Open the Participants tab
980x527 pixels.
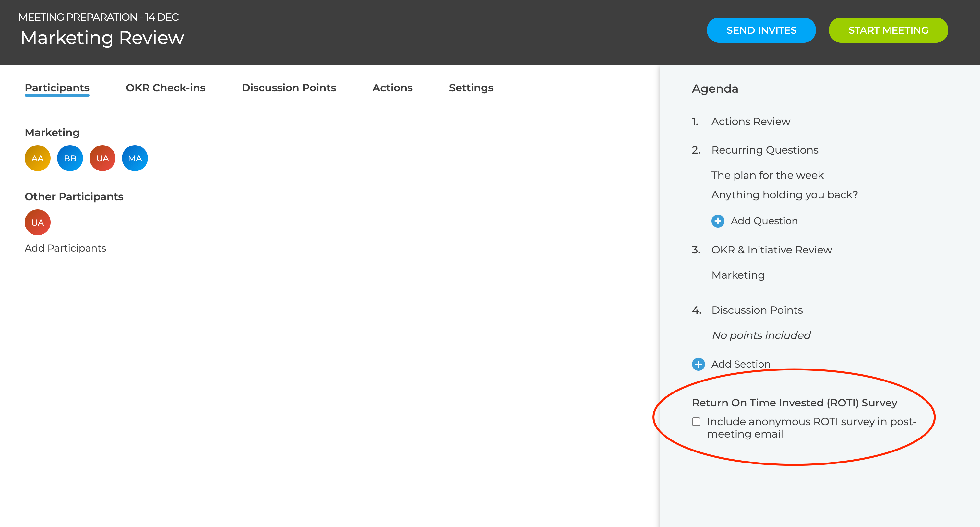tap(57, 88)
